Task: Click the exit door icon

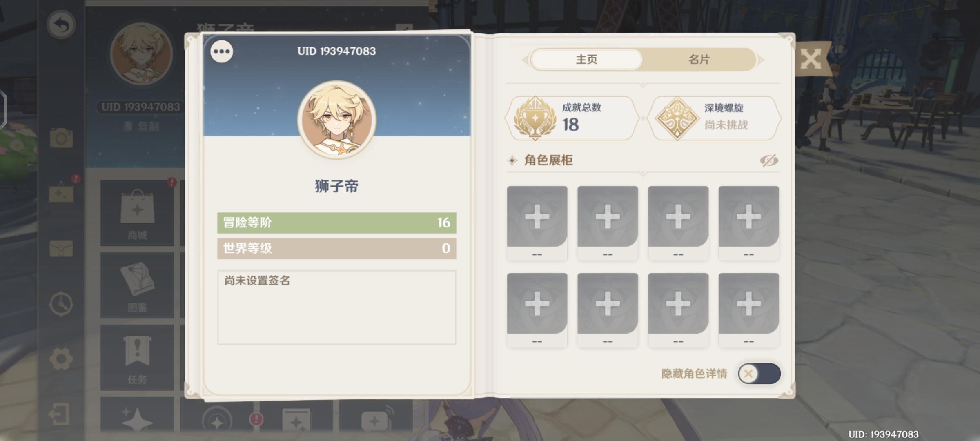Action: (59, 414)
